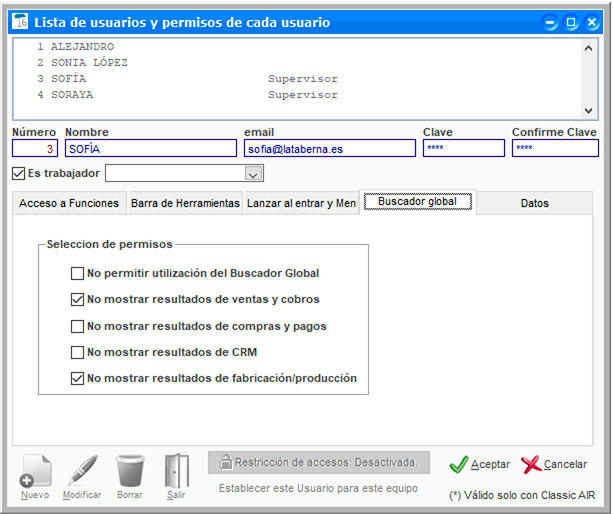Click the application icon in title bar
This screenshot has height=514, width=613.
(x=20, y=21)
